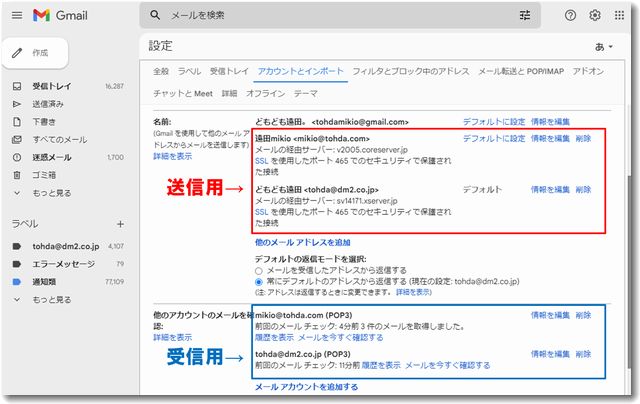Click SSL link under sv14171.xserver.jp
This screenshot has width=640, height=404.
tap(262, 212)
